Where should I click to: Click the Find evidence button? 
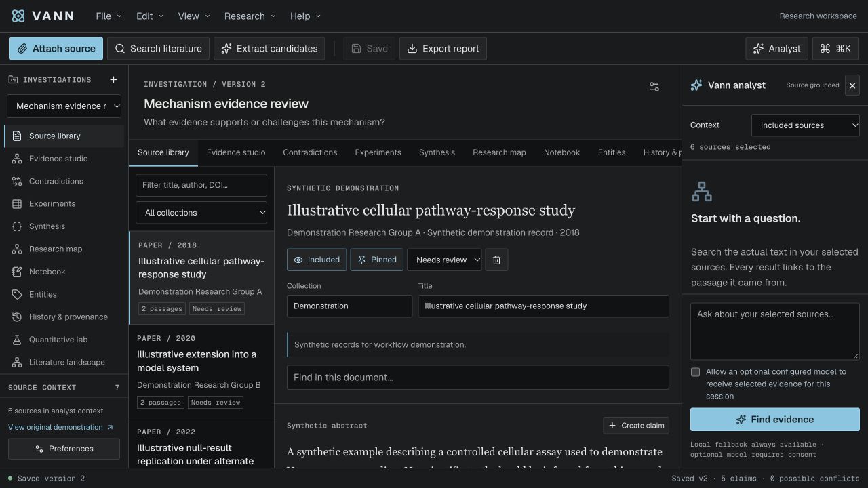(775, 420)
